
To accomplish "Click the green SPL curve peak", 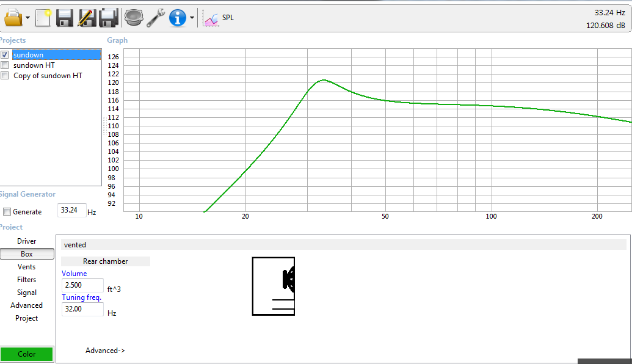I will 324,80.
